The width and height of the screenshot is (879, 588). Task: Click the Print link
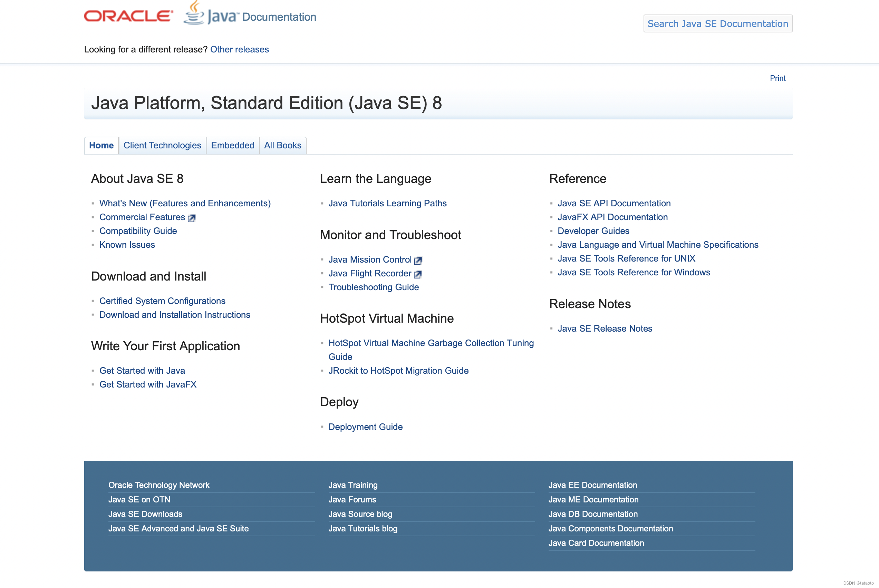click(777, 78)
